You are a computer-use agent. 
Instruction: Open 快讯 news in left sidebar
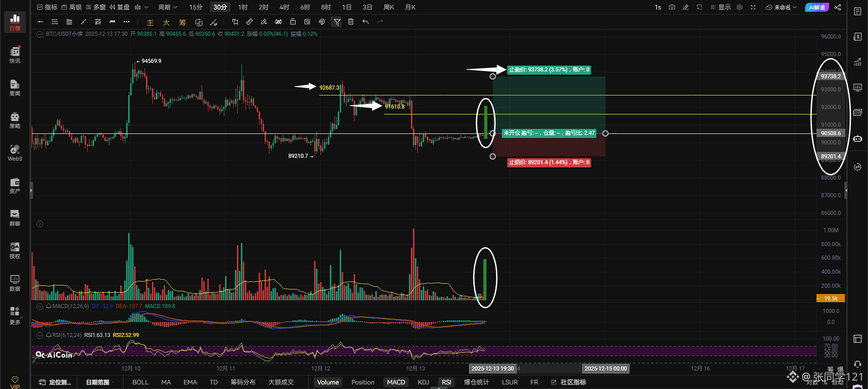(x=15, y=55)
